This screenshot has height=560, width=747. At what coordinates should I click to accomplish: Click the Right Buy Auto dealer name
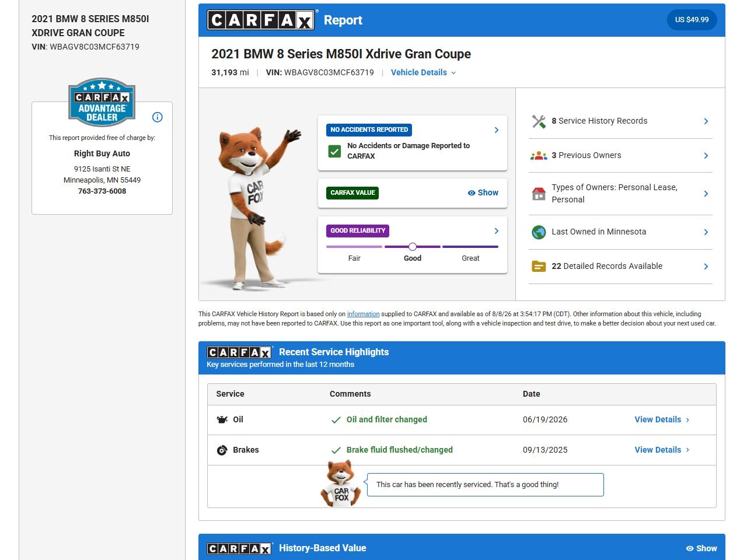102,154
